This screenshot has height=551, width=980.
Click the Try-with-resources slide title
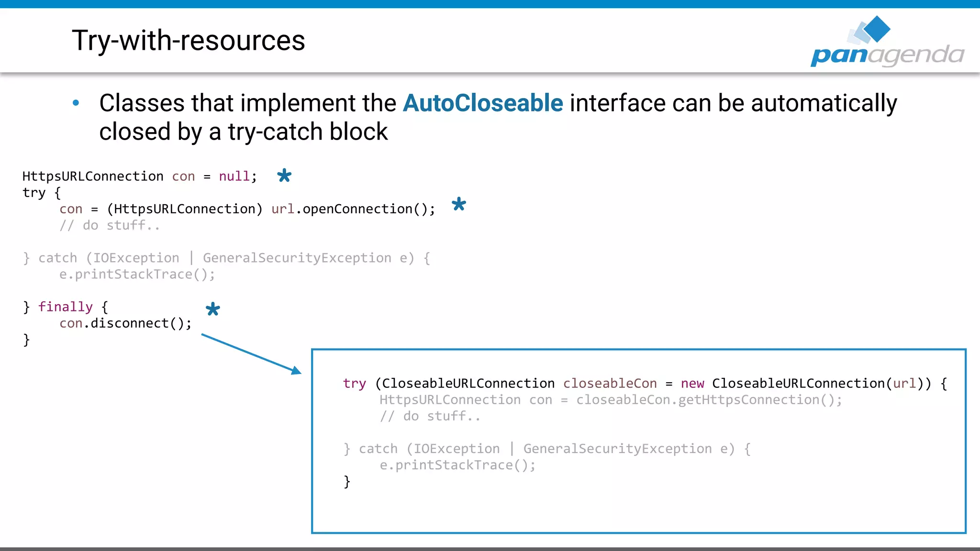click(189, 40)
